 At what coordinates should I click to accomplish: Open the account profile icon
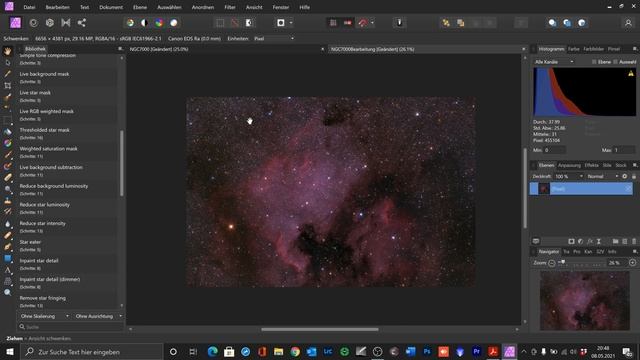(x=628, y=23)
